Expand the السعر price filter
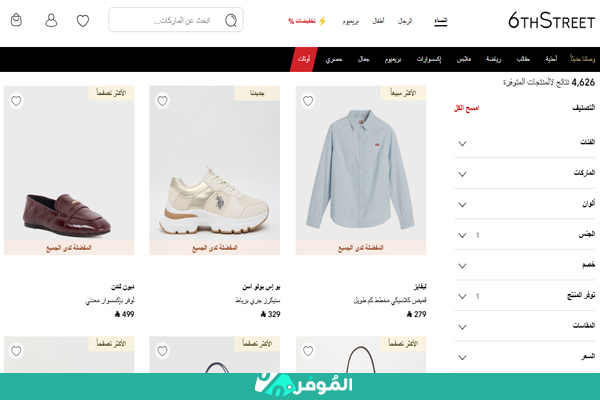 point(524,357)
